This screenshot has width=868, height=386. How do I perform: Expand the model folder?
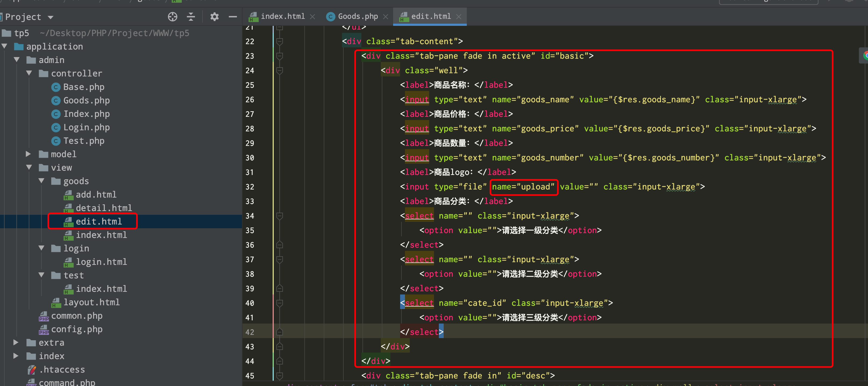tap(29, 154)
